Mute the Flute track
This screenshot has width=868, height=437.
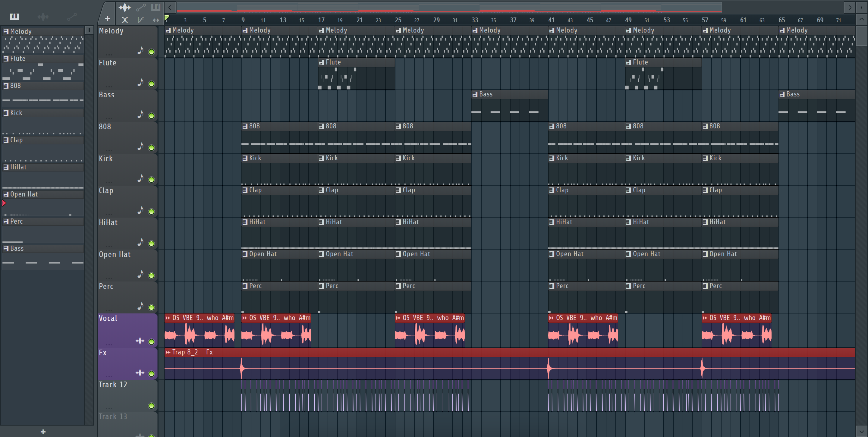[x=152, y=84]
